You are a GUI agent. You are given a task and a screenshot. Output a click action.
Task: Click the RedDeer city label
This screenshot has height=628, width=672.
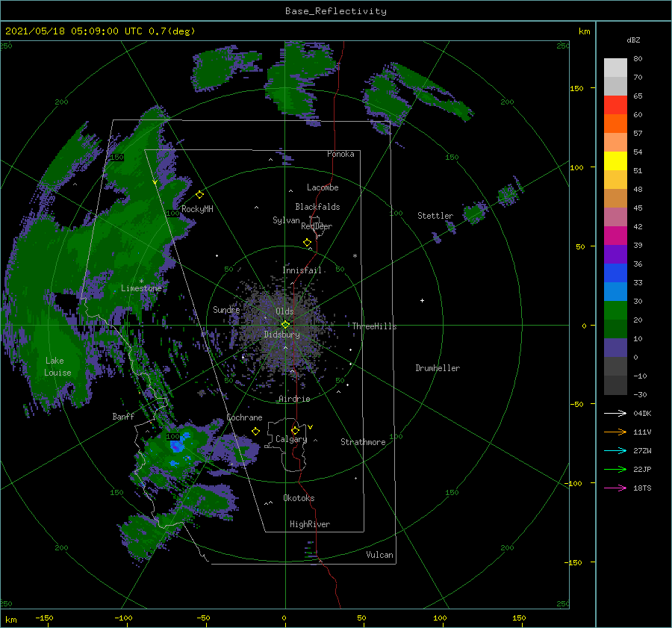tap(317, 226)
